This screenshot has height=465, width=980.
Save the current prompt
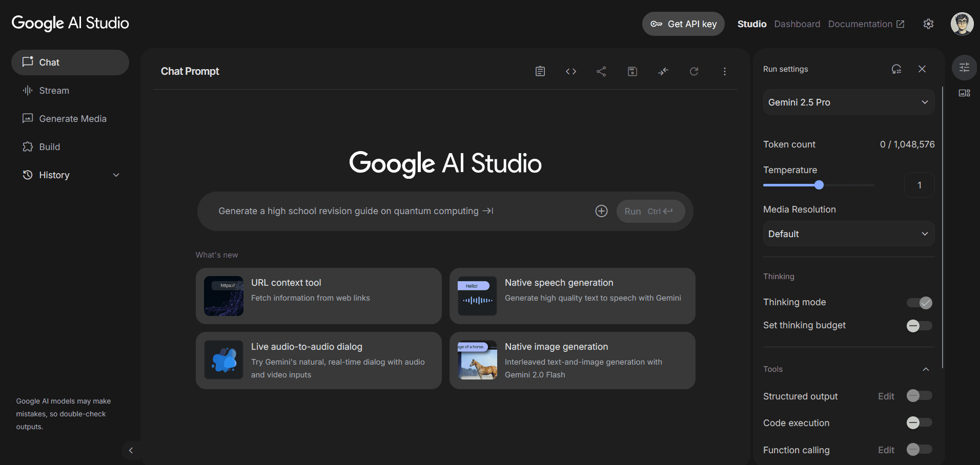632,71
